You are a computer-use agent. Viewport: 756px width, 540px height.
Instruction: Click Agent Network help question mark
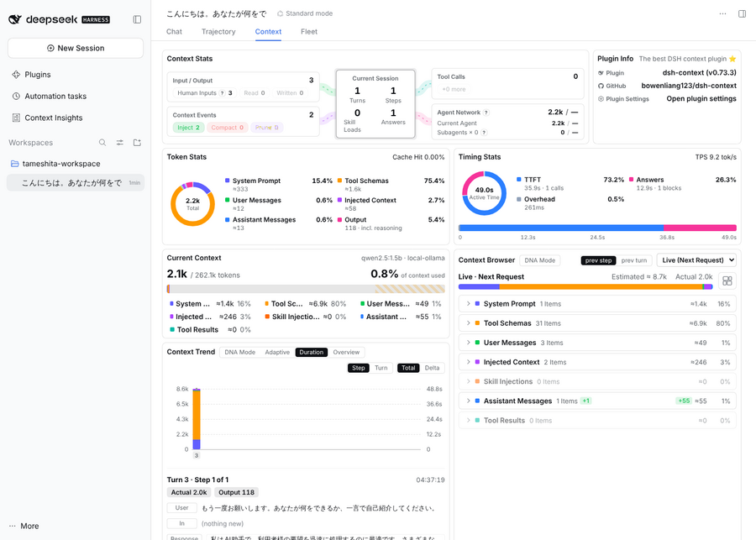click(486, 113)
